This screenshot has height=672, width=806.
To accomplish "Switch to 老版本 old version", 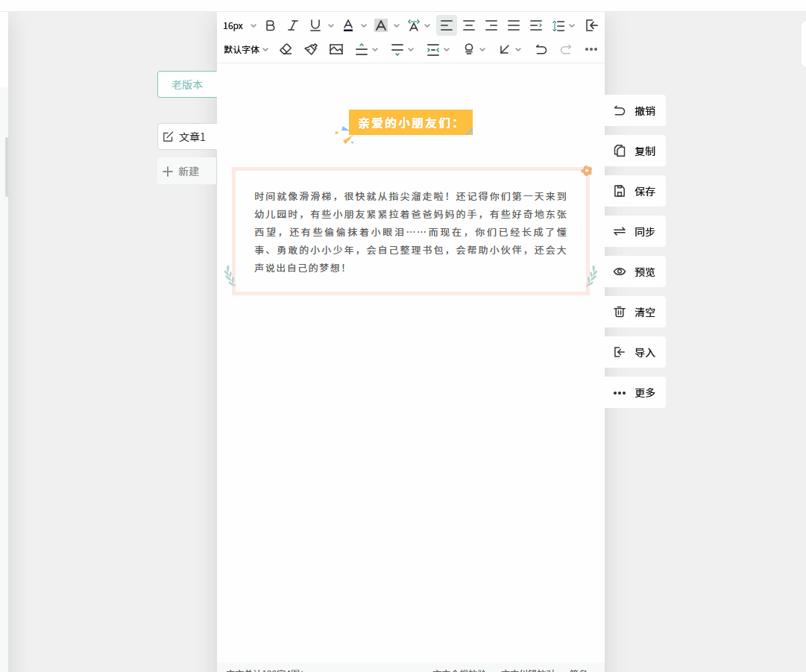I will coord(187,84).
